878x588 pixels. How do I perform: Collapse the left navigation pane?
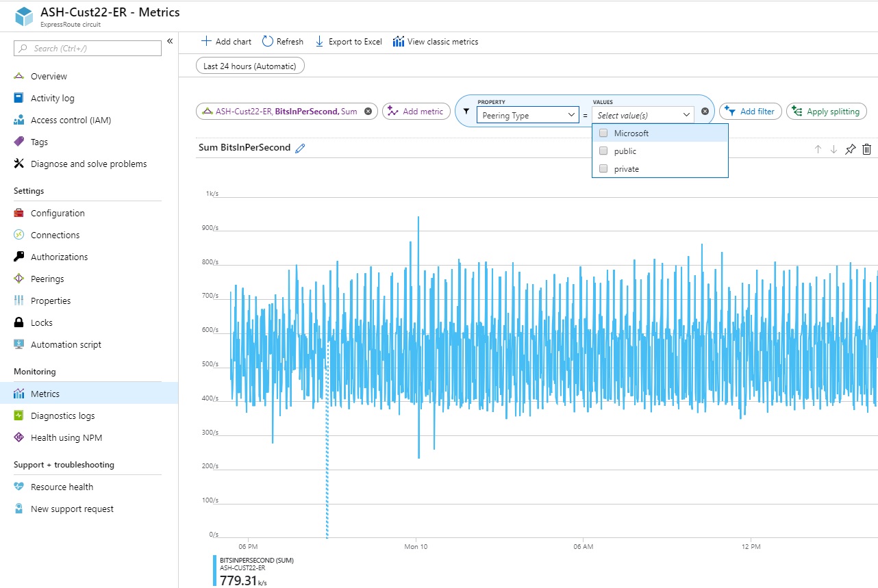click(170, 41)
